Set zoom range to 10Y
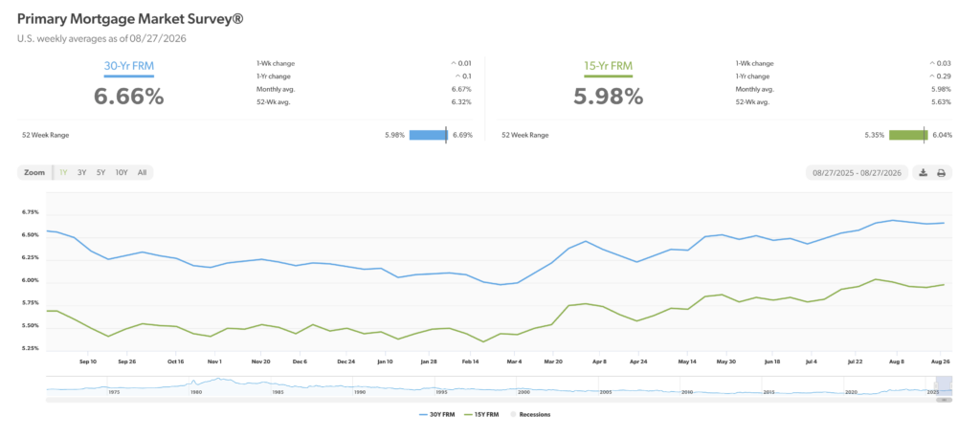Image resolution: width=980 pixels, height=438 pixels. pyautogui.click(x=122, y=172)
